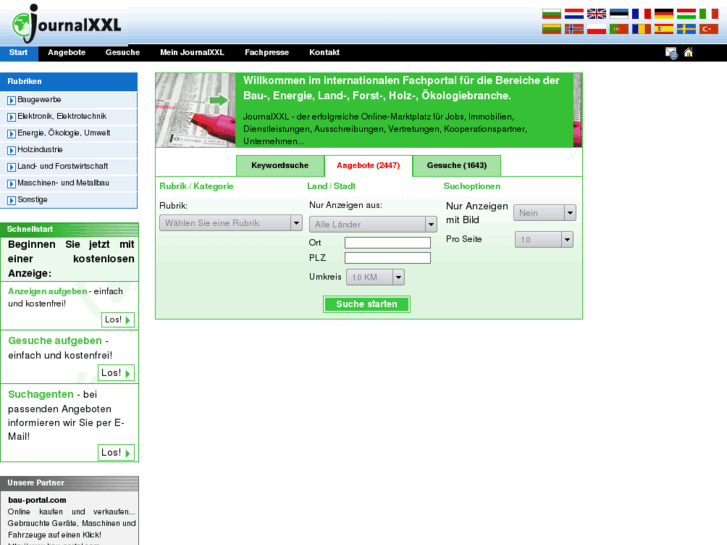Click the Swedish flag
Screen dimensions: 727x545
pyautogui.click(x=686, y=29)
